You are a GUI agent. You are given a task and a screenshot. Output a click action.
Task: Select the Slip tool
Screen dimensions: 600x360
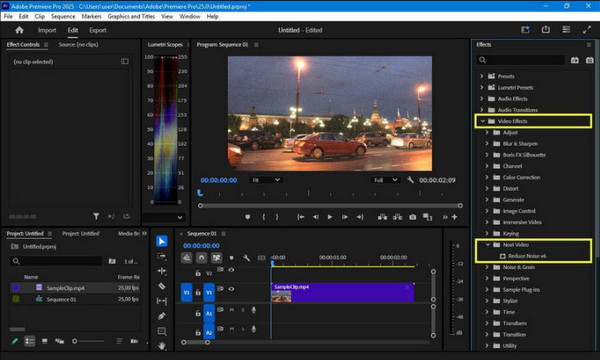[x=161, y=301]
